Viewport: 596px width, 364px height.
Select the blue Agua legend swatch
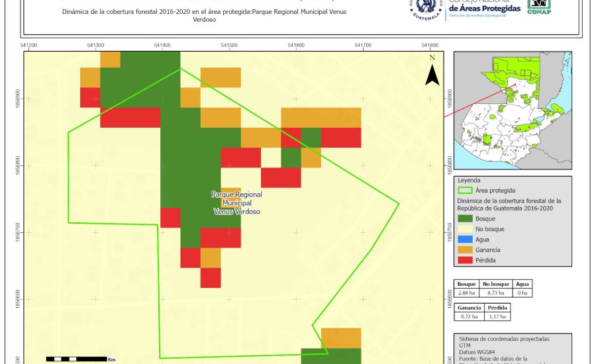point(465,240)
